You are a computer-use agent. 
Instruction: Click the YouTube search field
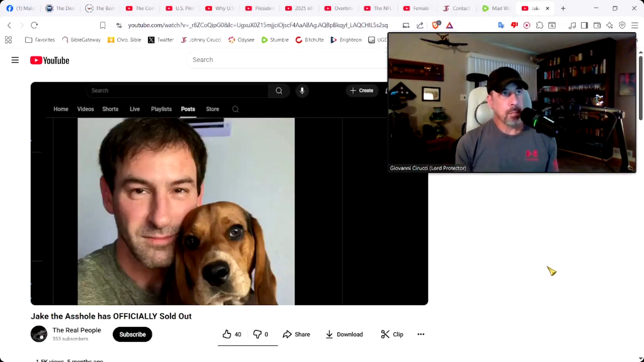pos(287,60)
